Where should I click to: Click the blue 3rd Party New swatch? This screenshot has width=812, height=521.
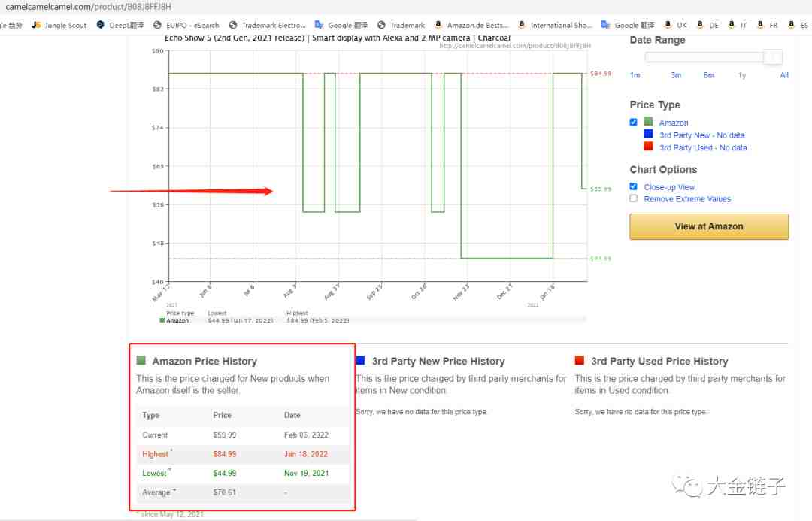coord(648,134)
